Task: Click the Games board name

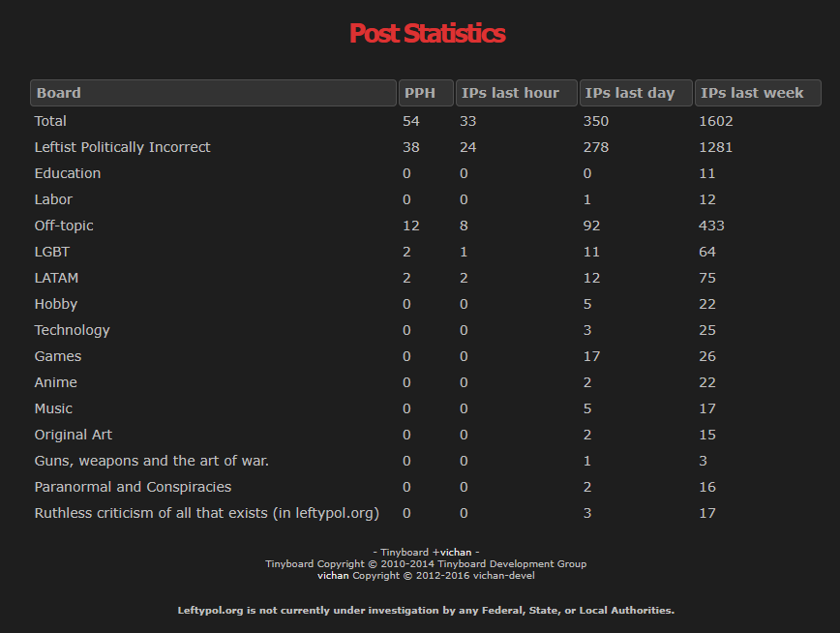Action: pyautogui.click(x=58, y=356)
